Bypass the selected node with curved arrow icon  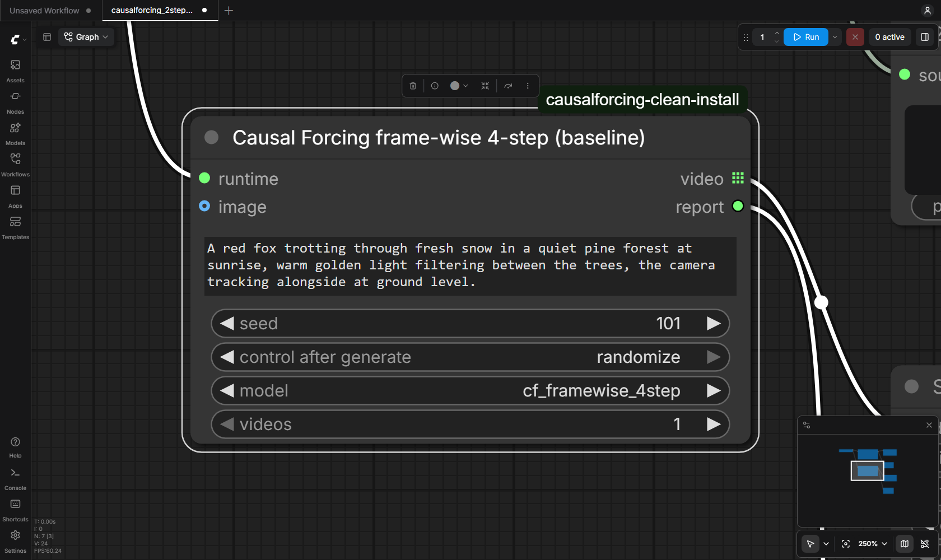tap(508, 86)
